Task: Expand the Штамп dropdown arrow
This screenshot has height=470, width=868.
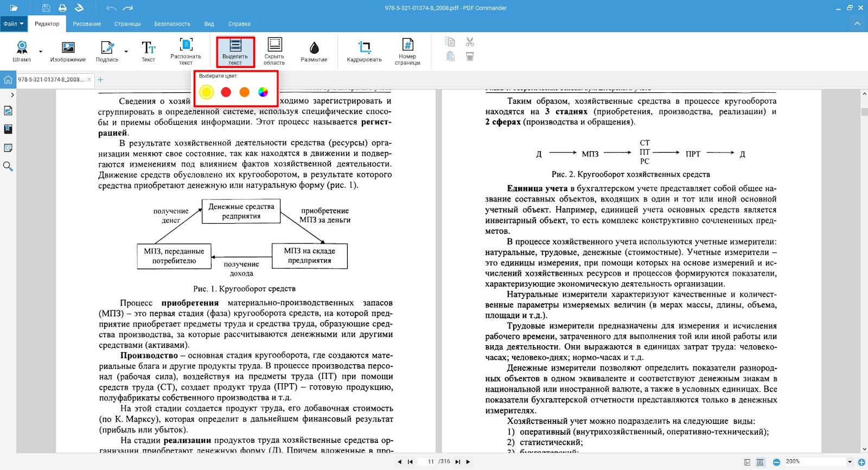Action: tap(41, 52)
